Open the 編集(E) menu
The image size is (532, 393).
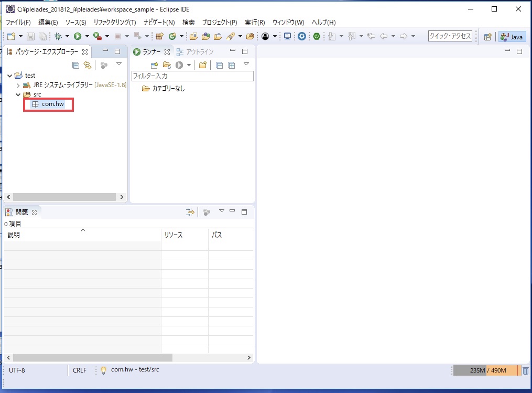(48, 23)
